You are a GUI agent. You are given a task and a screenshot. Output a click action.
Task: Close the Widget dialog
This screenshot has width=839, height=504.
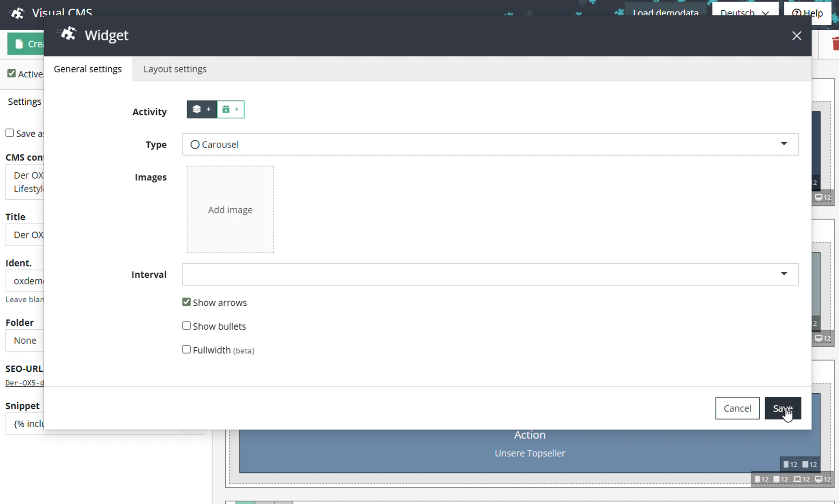click(797, 36)
